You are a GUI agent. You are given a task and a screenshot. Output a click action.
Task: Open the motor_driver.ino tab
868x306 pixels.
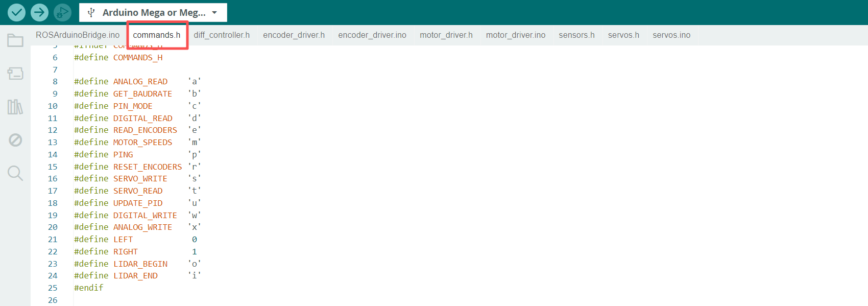click(516, 35)
